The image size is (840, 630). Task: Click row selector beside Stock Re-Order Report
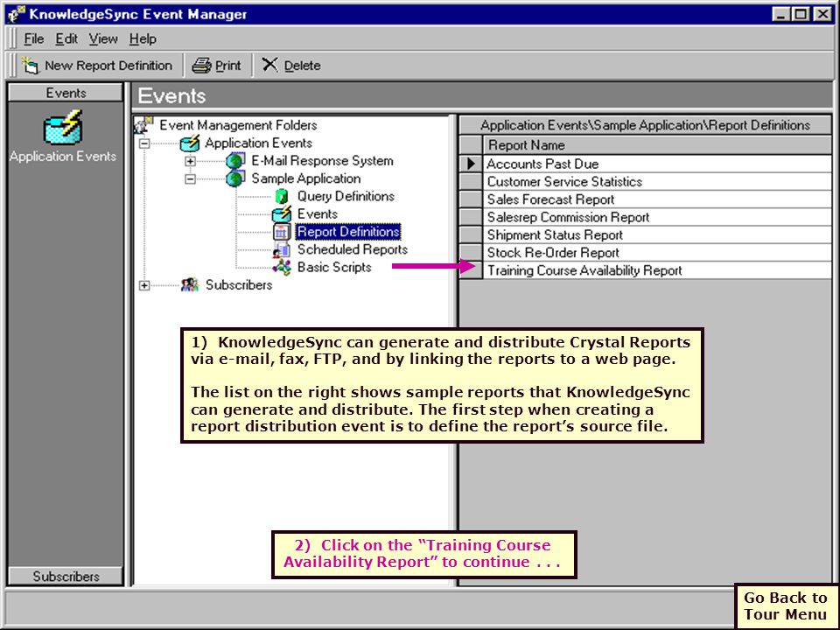click(x=472, y=252)
